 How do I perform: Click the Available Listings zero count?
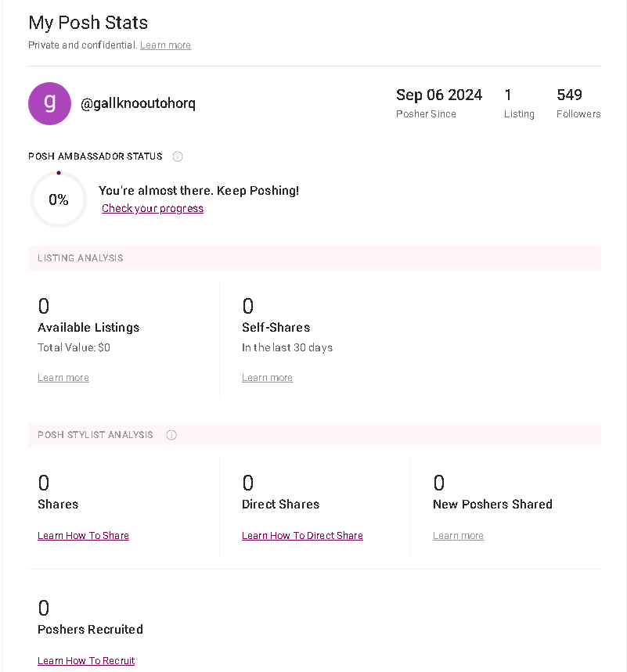point(43,306)
